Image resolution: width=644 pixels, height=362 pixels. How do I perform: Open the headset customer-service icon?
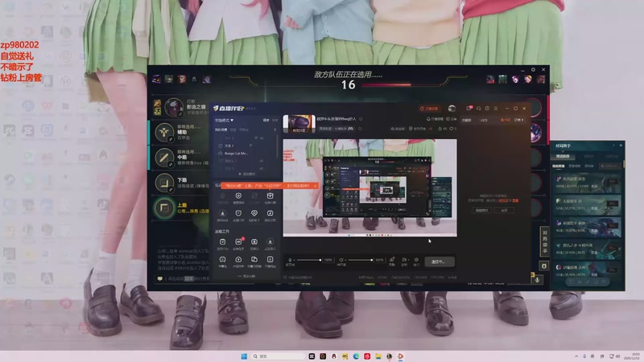478,109
